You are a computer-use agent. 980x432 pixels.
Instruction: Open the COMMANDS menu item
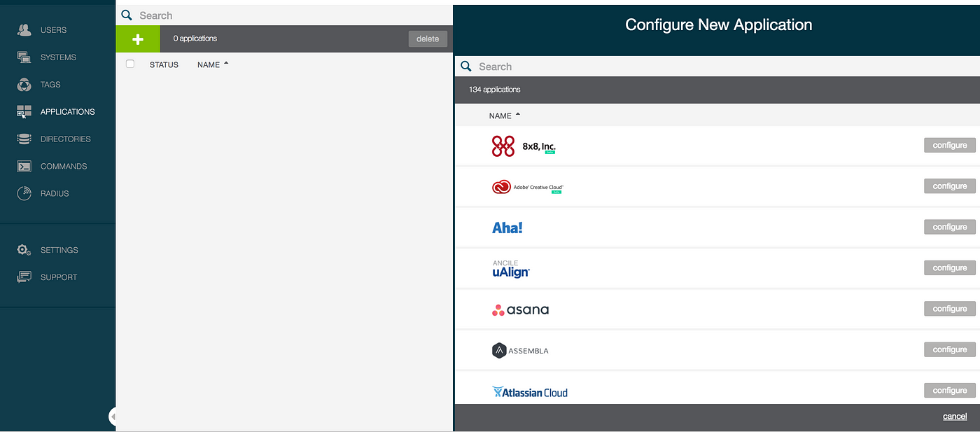coord(64,167)
